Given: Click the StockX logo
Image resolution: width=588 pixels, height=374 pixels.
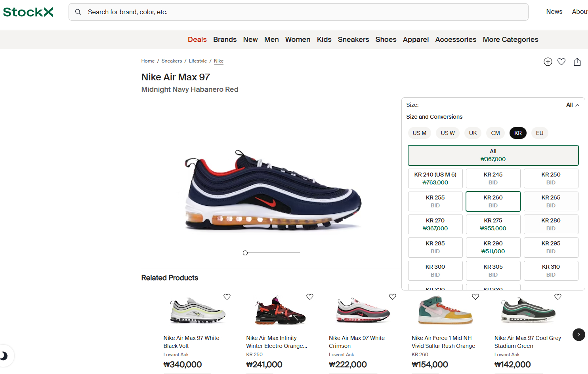Looking at the screenshot, I should pos(28,12).
